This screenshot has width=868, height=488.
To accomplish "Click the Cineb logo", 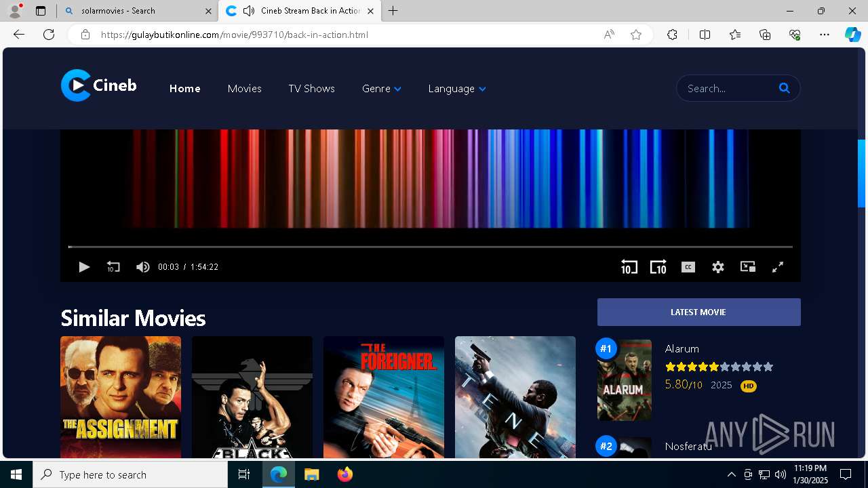I will coord(99,85).
